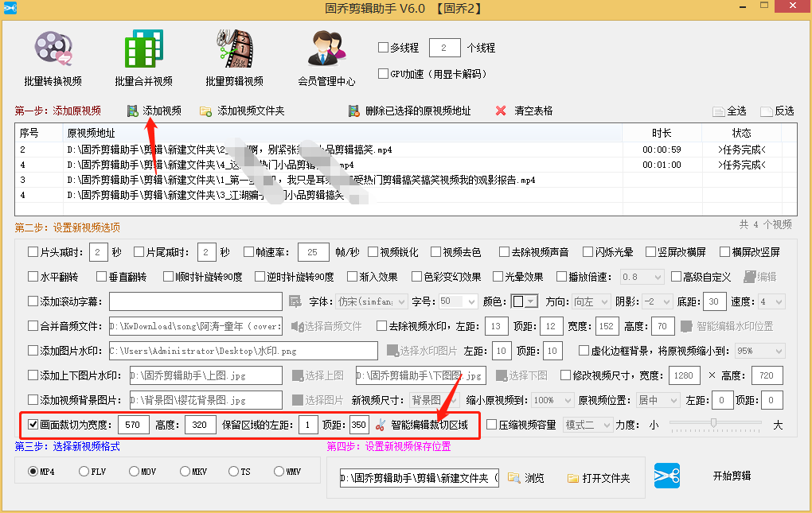Click the 时长 column header
Viewport: 812px width, 513px height.
click(662, 133)
